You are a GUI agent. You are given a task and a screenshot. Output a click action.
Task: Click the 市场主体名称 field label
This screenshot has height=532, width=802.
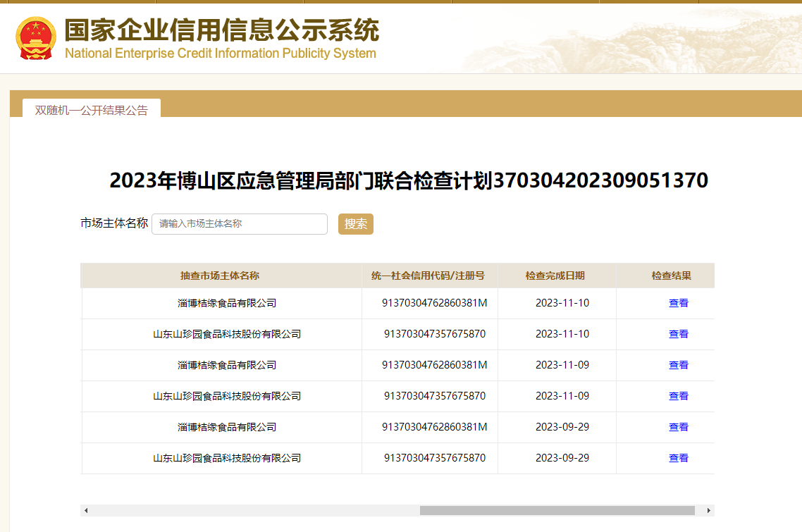[114, 223]
